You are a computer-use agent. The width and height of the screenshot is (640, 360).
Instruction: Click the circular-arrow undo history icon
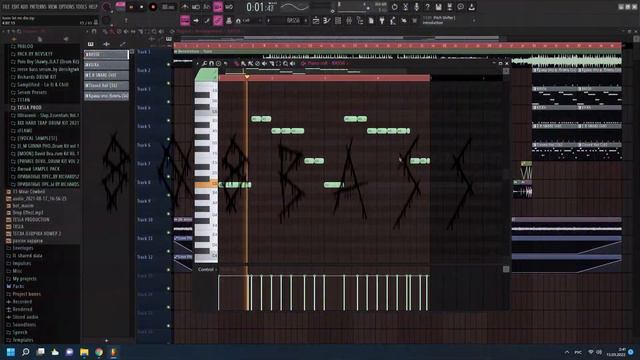click(394, 7)
